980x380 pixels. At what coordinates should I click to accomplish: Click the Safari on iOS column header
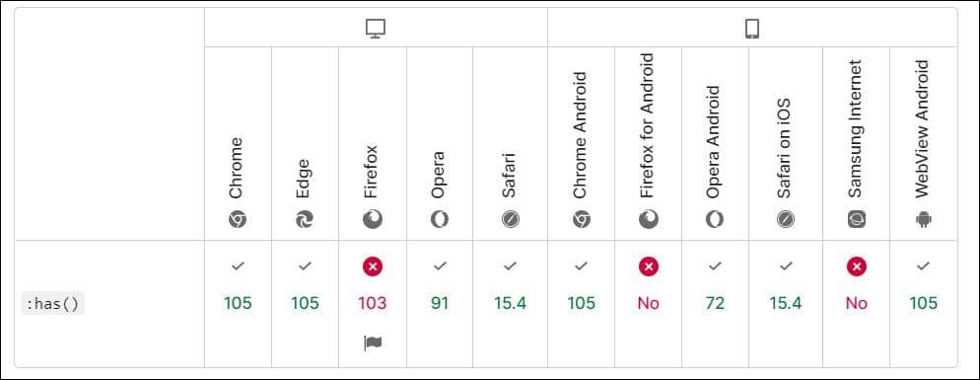[x=786, y=143]
